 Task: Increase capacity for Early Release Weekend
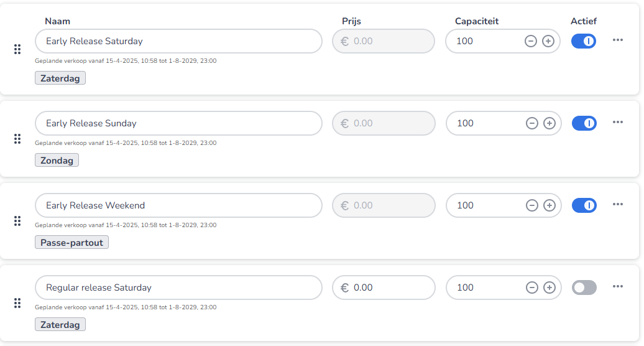point(550,205)
